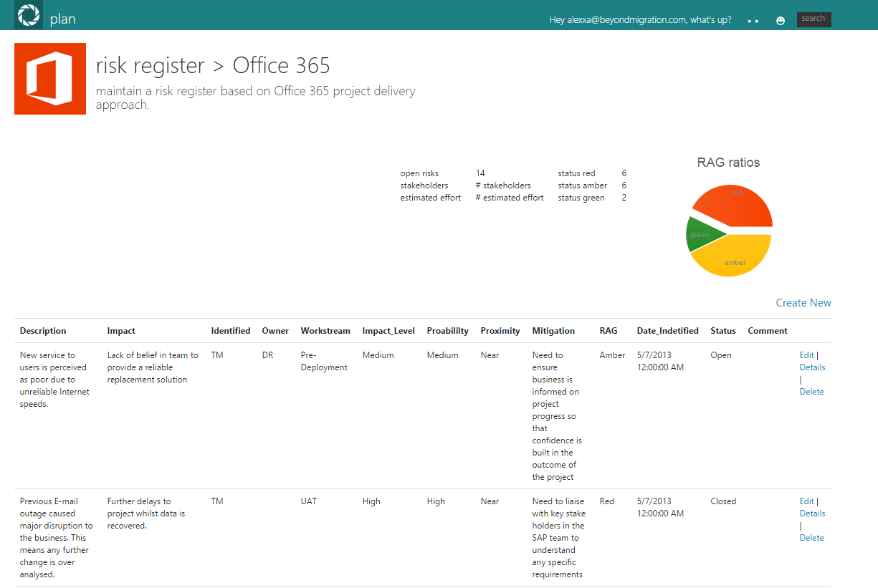Click the Impact_Level column header

(x=388, y=331)
